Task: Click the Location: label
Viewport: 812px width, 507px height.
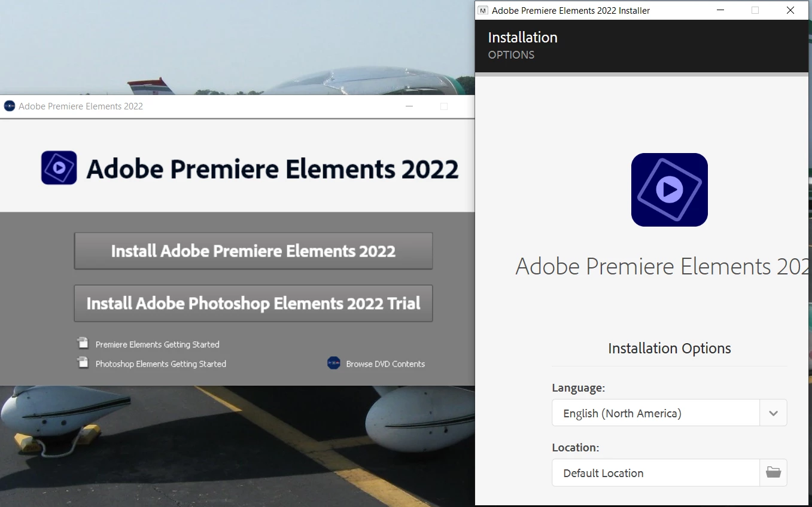Action: click(575, 448)
